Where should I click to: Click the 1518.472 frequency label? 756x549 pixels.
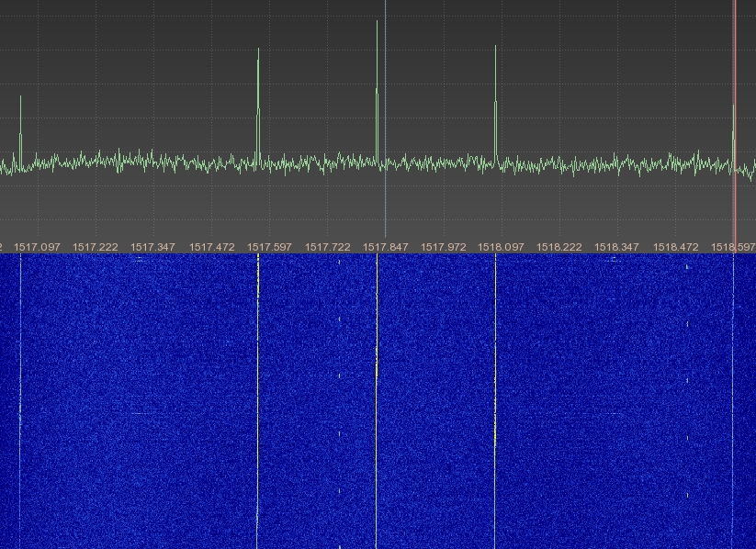pyautogui.click(x=675, y=247)
